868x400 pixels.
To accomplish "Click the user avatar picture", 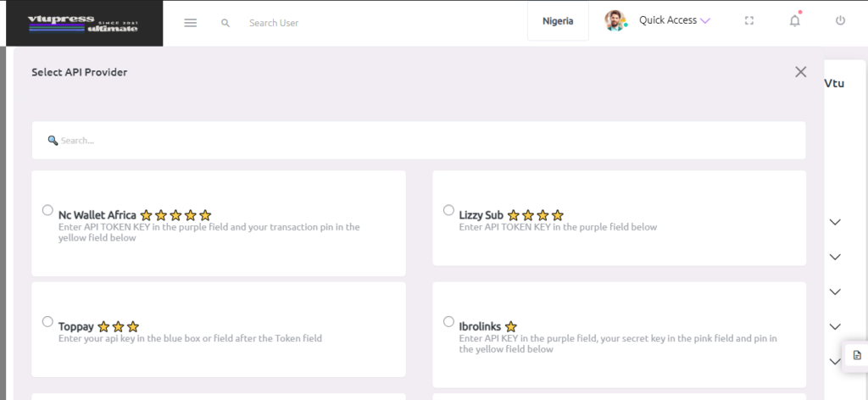I will click(615, 21).
